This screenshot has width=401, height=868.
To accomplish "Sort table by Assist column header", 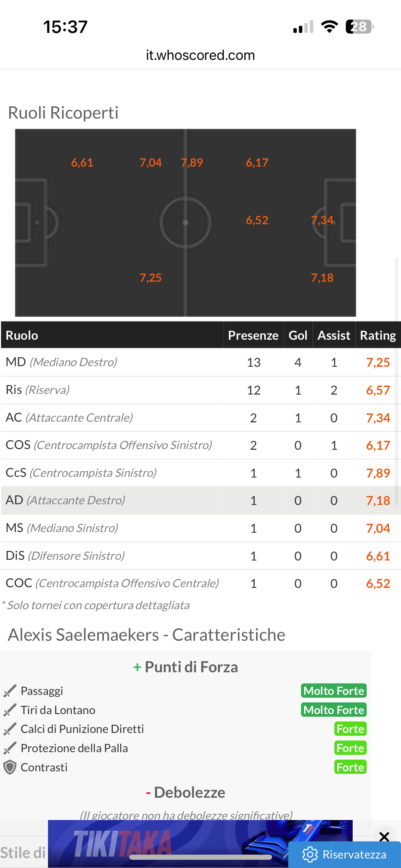I will (x=334, y=335).
